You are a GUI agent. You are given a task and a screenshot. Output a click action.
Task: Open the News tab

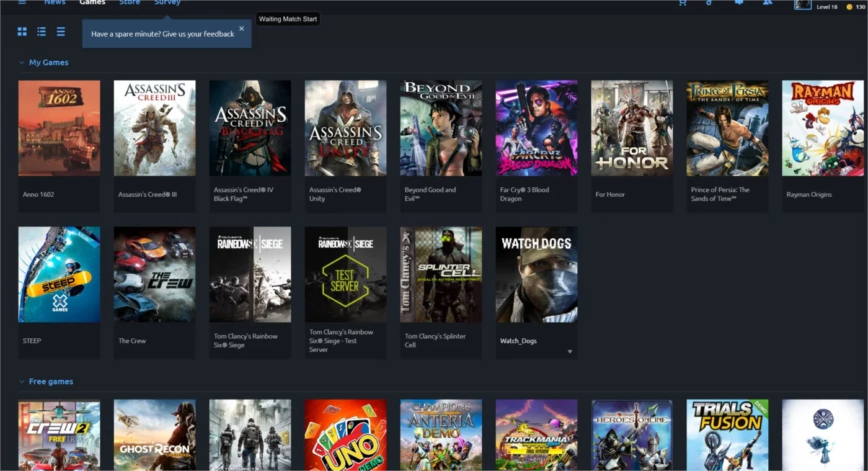click(55, 2)
